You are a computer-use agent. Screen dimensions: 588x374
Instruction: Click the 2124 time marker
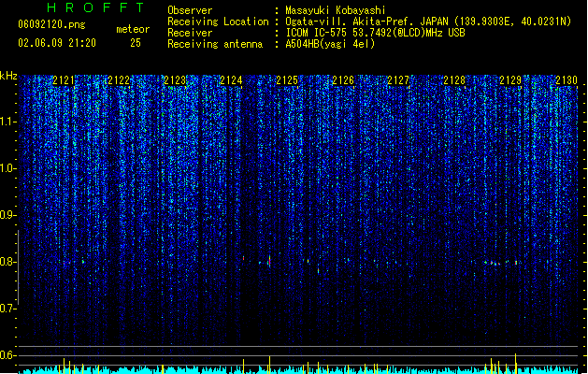tap(231, 80)
